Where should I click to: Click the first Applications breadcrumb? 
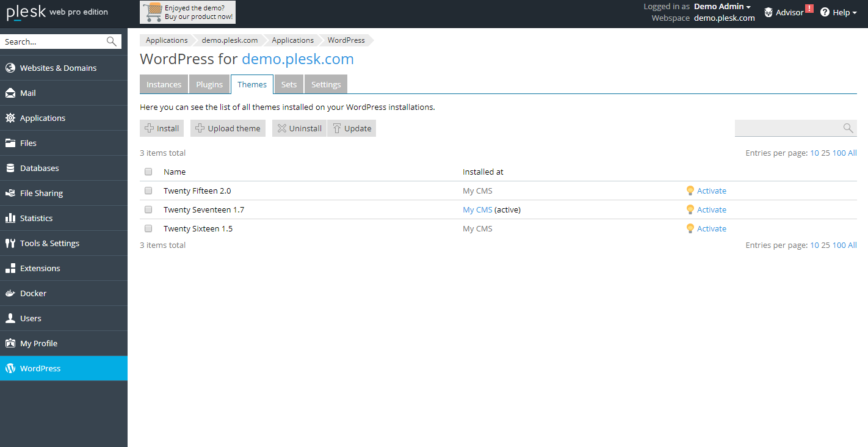[167, 40]
